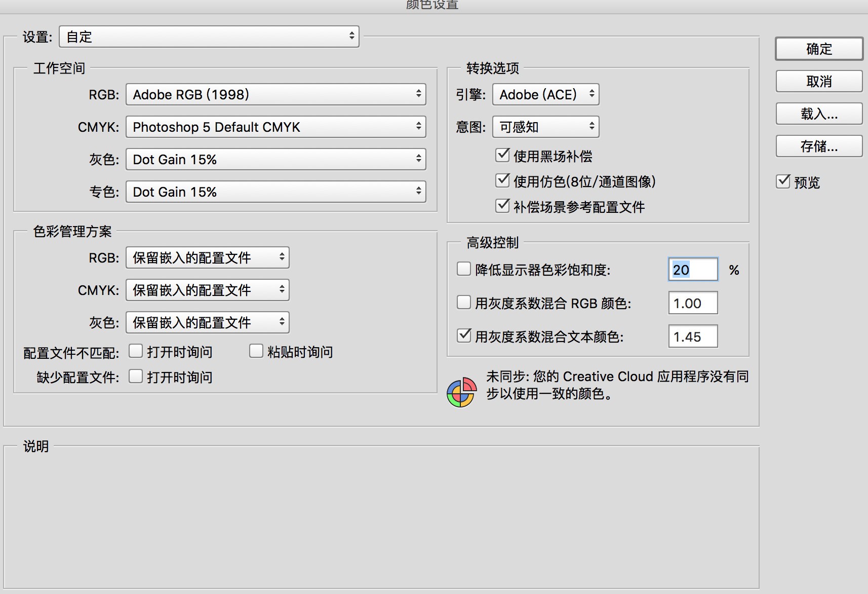Image resolution: width=868 pixels, height=594 pixels.
Task: Click the 未同步 Creative Cloud status text
Action: click(x=617, y=385)
